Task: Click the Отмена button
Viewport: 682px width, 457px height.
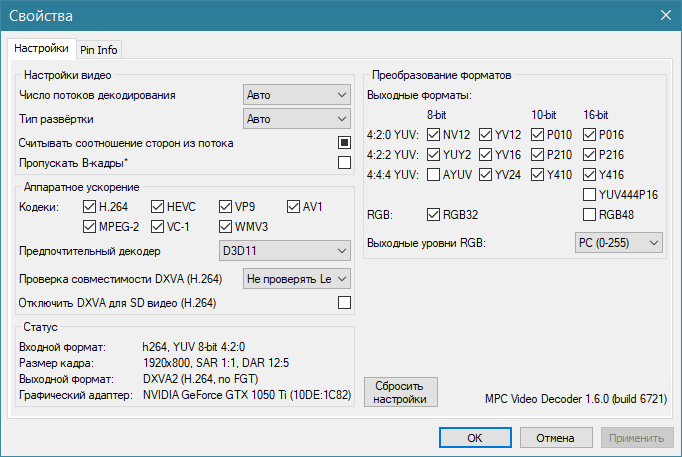Action: (x=554, y=438)
